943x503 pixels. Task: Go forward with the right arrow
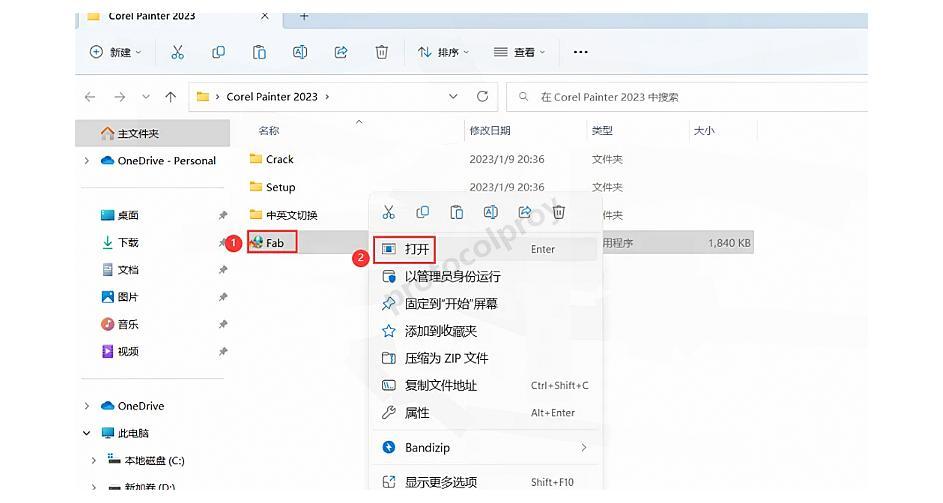click(x=120, y=97)
